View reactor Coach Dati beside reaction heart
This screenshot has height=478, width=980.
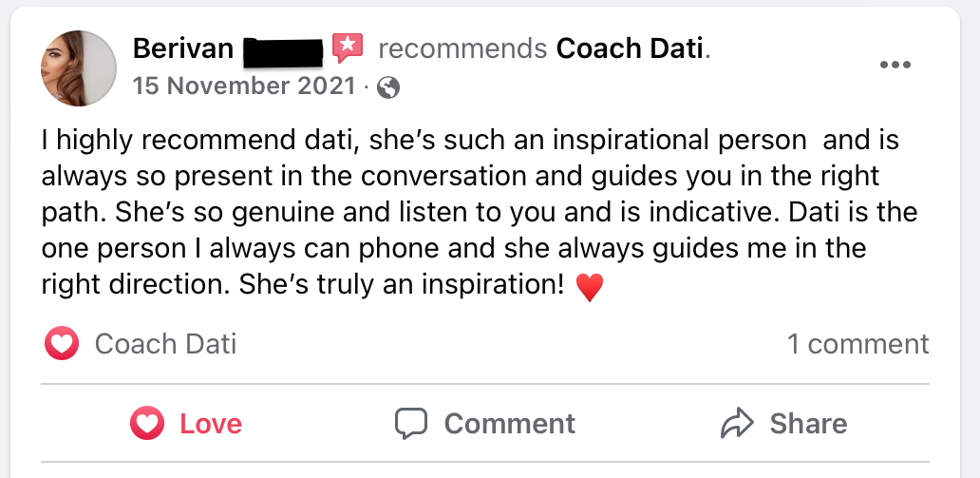[165, 344]
